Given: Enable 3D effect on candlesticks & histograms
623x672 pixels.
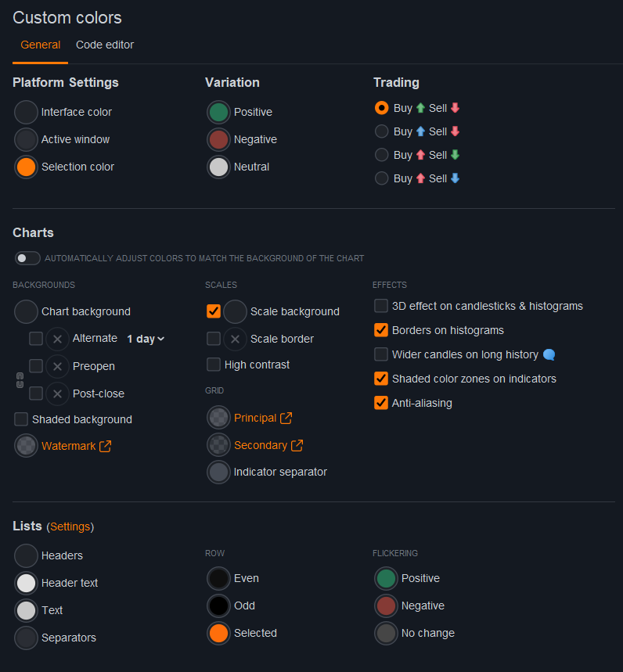Looking at the screenshot, I should tap(381, 306).
